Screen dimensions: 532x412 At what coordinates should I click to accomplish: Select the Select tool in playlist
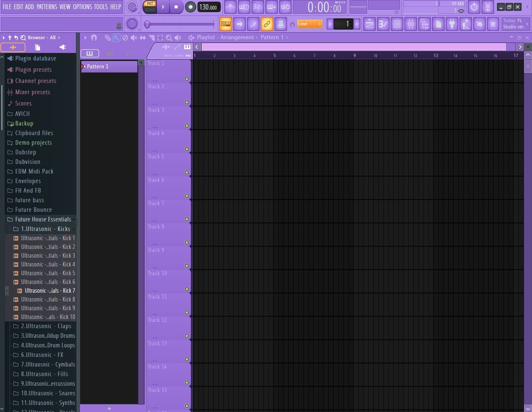160,38
